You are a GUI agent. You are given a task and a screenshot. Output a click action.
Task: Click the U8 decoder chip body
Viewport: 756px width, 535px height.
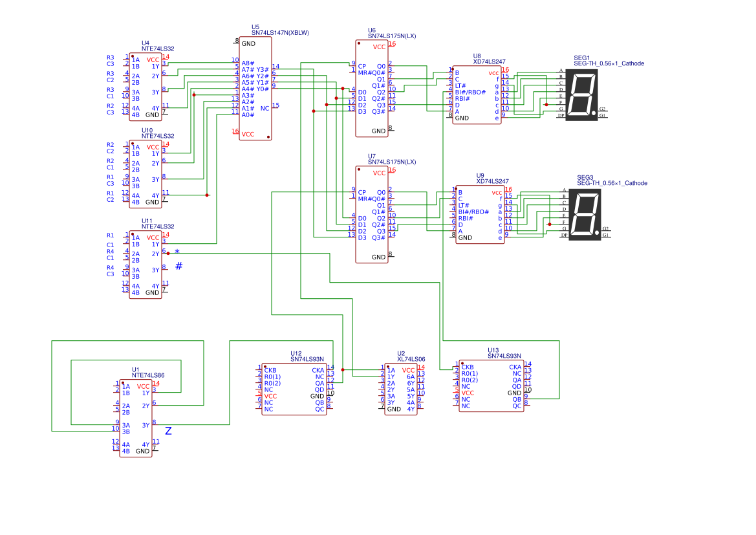(x=477, y=95)
